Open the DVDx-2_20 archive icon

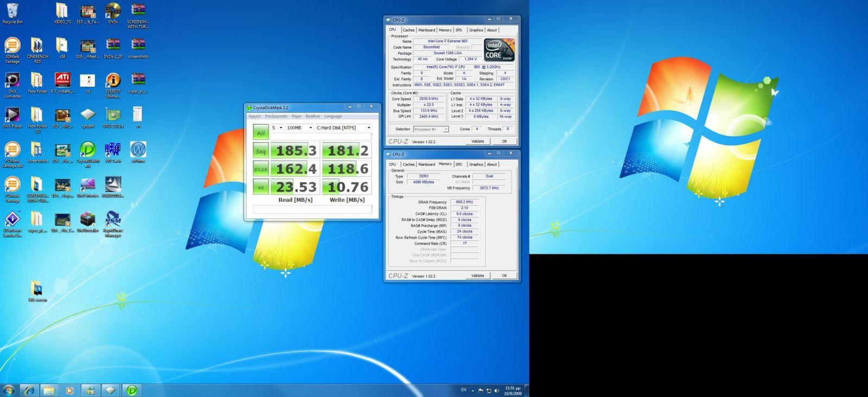[113, 48]
